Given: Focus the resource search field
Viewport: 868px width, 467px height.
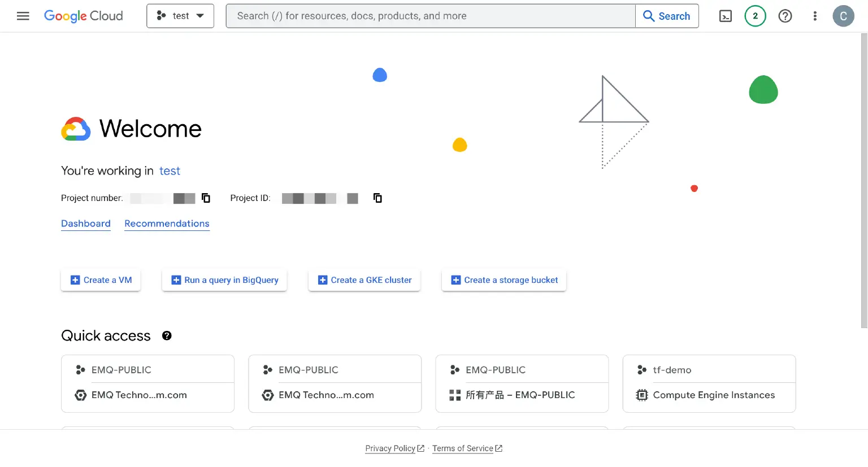Looking at the screenshot, I should pos(431,16).
